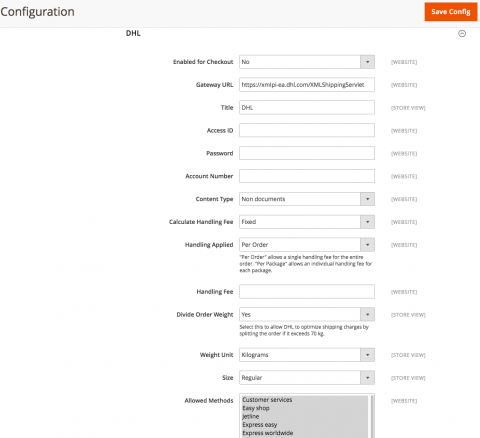Screen dimensions: 480x438
Task: Open the Weight Unit dropdown
Action: pyautogui.click(x=307, y=355)
